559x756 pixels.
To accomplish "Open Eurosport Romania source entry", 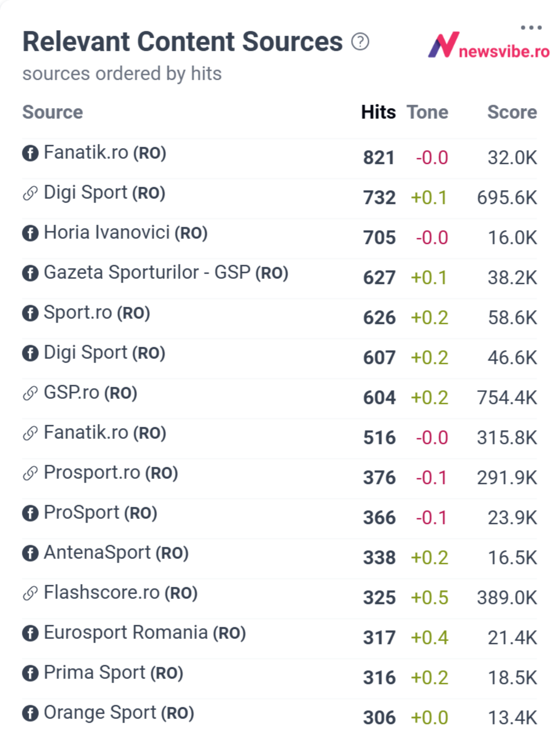I will (145, 633).
